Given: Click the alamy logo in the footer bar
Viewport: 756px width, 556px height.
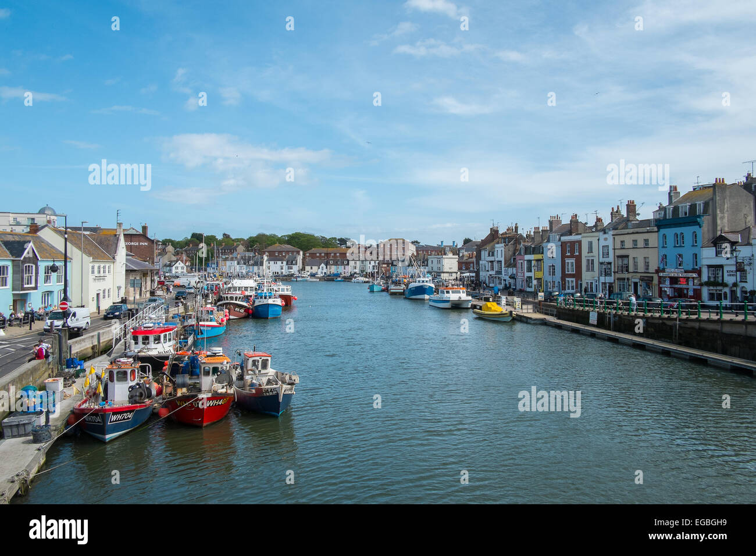Looking at the screenshot, I should 58,529.
